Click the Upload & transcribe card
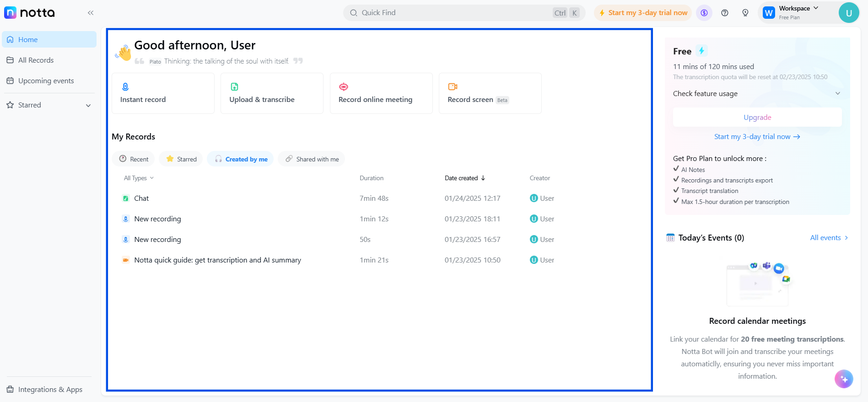 pyautogui.click(x=272, y=93)
